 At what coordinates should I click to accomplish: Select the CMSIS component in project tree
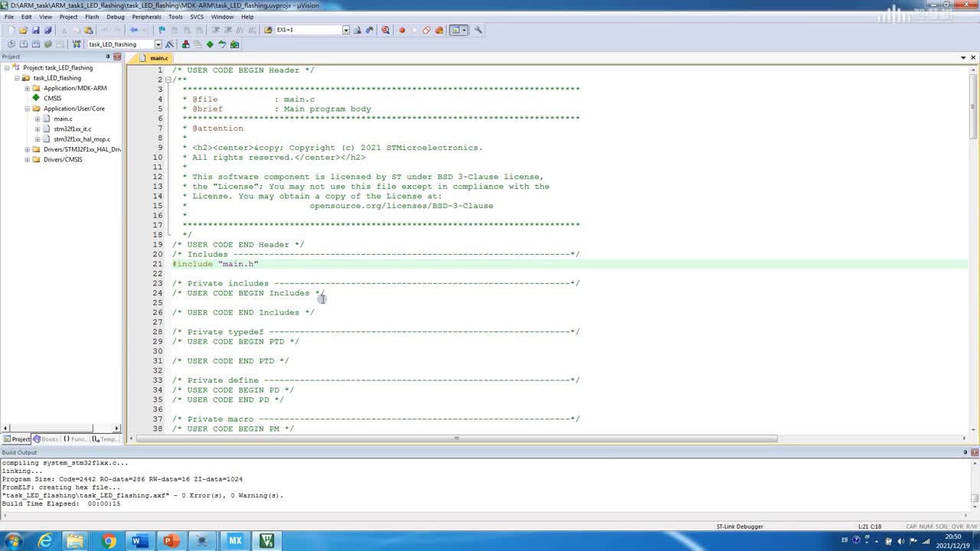(52, 98)
